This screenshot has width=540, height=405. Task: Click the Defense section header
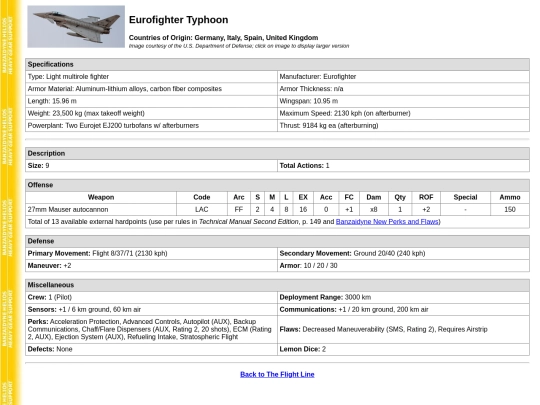coord(277,241)
